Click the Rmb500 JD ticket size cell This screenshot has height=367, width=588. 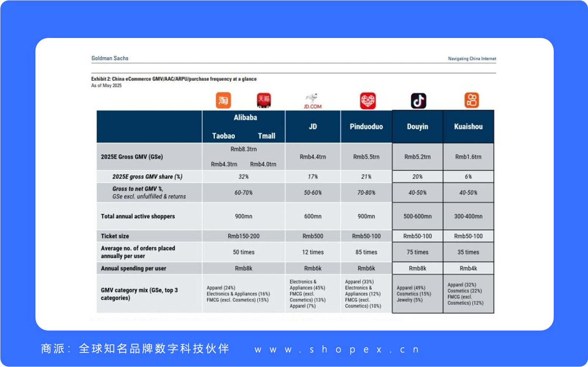[313, 236]
